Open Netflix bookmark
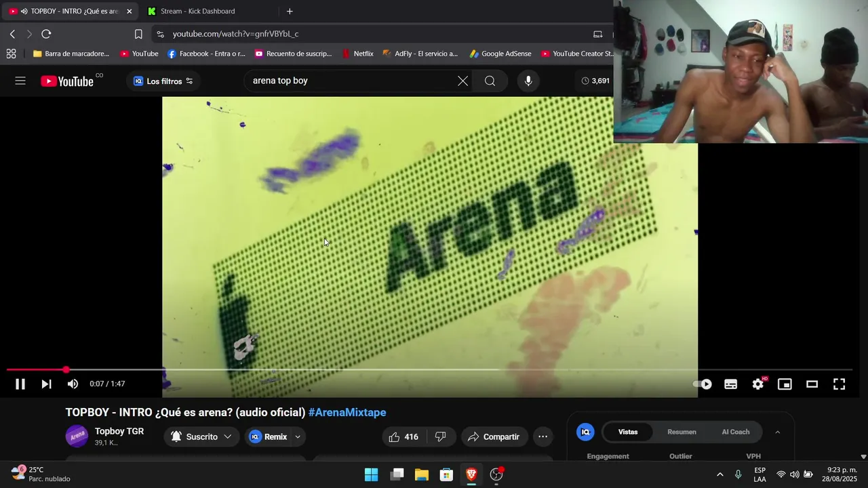Screen dimensions: 868x488 (x=358, y=54)
